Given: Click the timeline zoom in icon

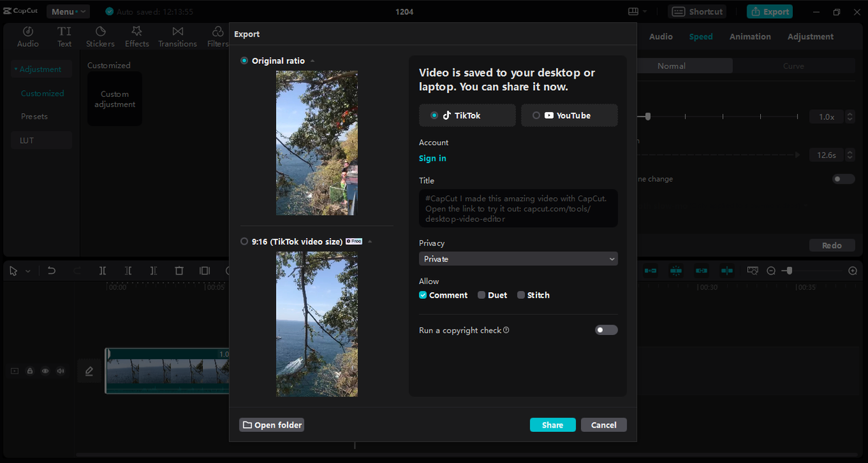Looking at the screenshot, I should click(853, 270).
